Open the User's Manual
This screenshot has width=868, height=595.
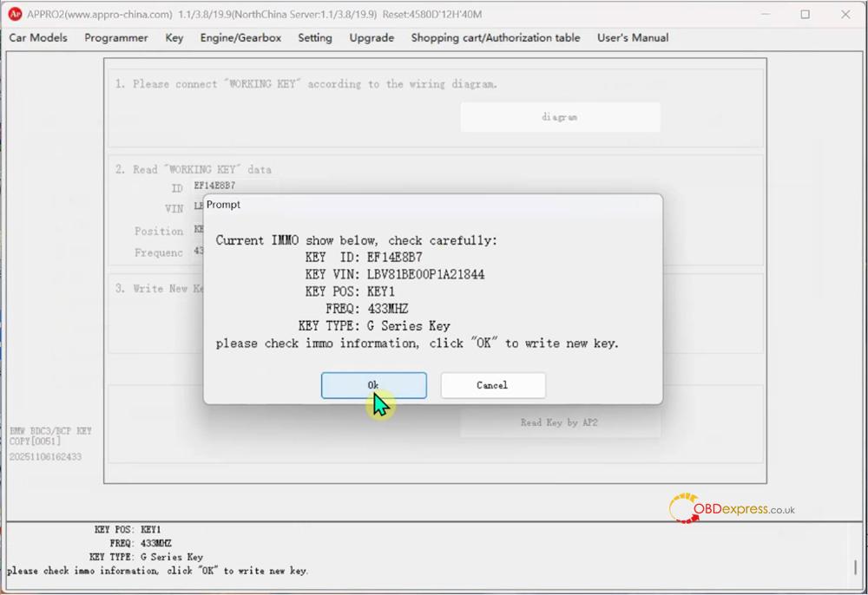coord(632,38)
